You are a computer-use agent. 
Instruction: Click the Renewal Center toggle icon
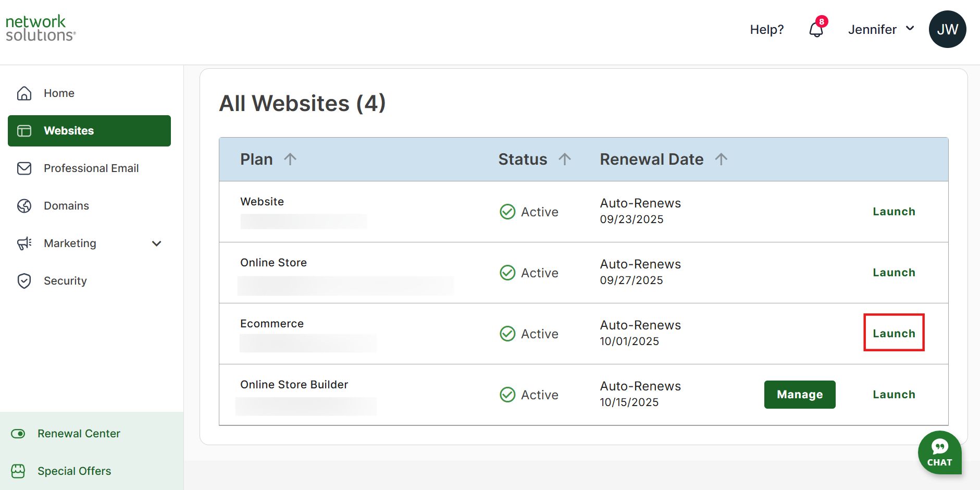coord(18,434)
